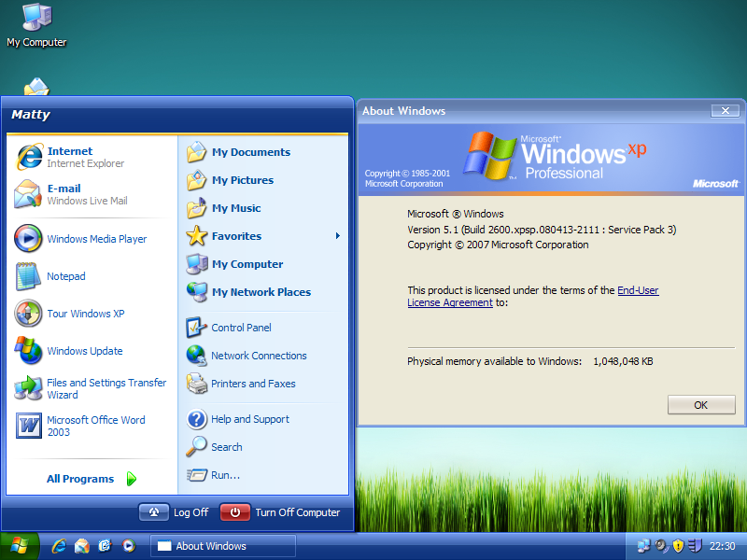Screen dimensions: 747x560
Task: Open Internet Explorer from the quick launch bar
Action: point(58,546)
